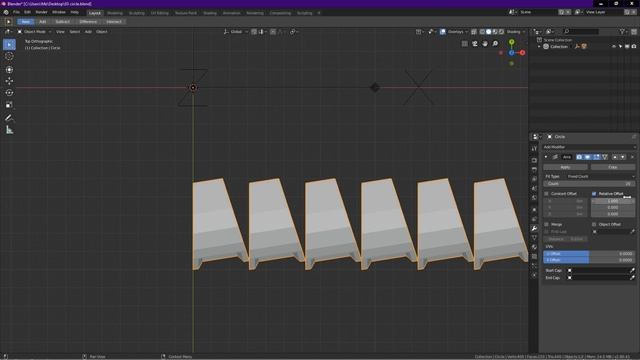
Task: Collapse the Array modifier panel
Action: tap(546, 157)
